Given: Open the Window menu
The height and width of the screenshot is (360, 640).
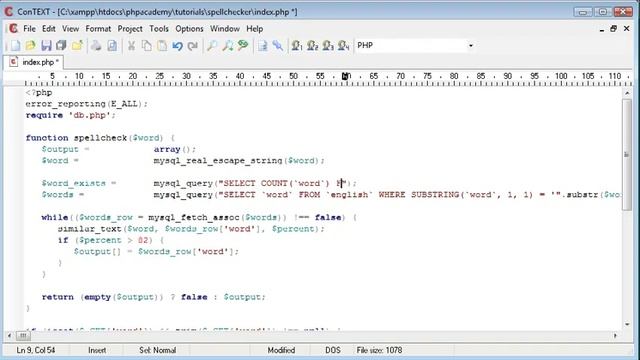Looking at the screenshot, I should [225, 29].
